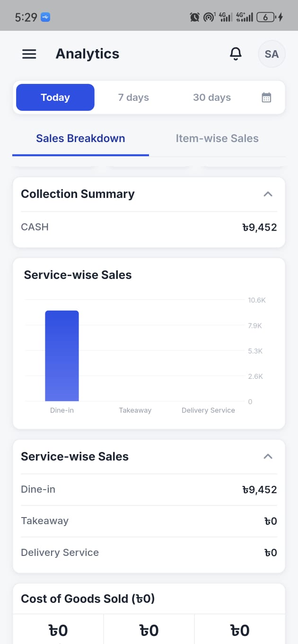The image size is (298, 644).
Task: Collapse the Collection Summary card
Action: (x=268, y=194)
